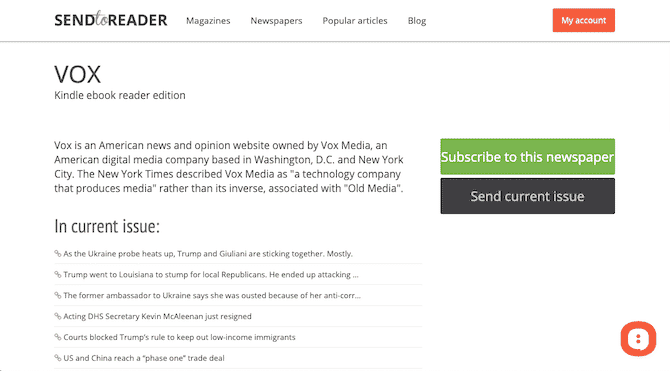The height and width of the screenshot is (371, 670).
Task: Click link icon beside Courts blocked article
Action: [x=58, y=337]
